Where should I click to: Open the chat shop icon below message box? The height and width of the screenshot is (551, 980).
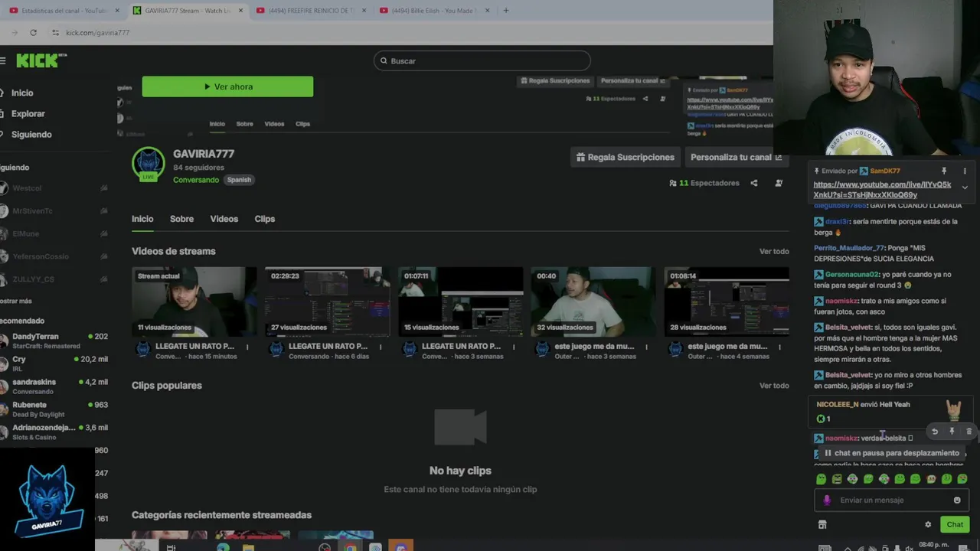[822, 524]
